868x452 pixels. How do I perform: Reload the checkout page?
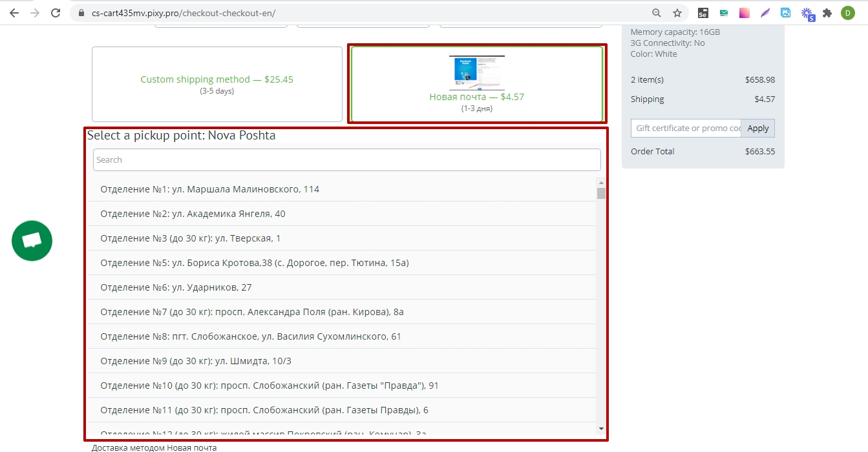[56, 13]
